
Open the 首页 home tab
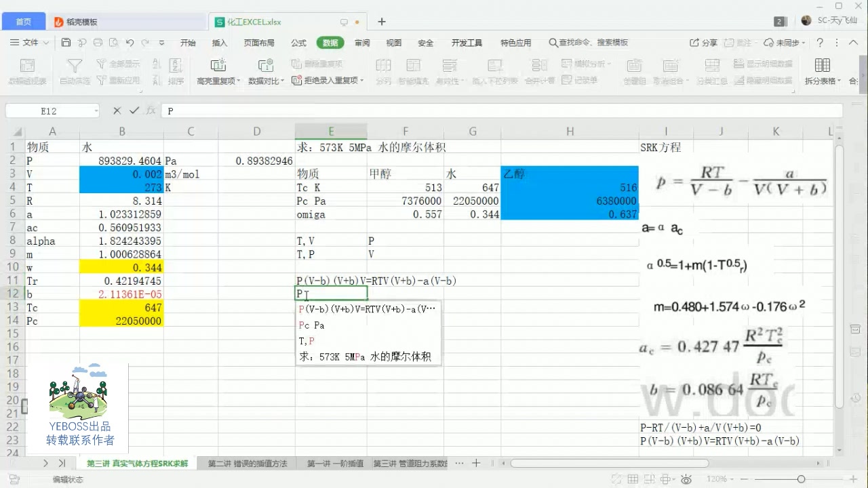(23, 22)
